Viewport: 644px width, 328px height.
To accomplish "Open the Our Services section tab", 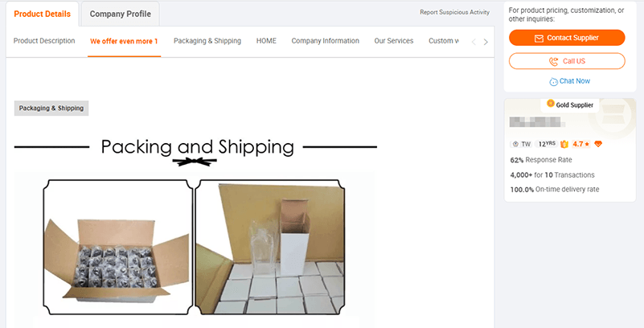I will [394, 41].
